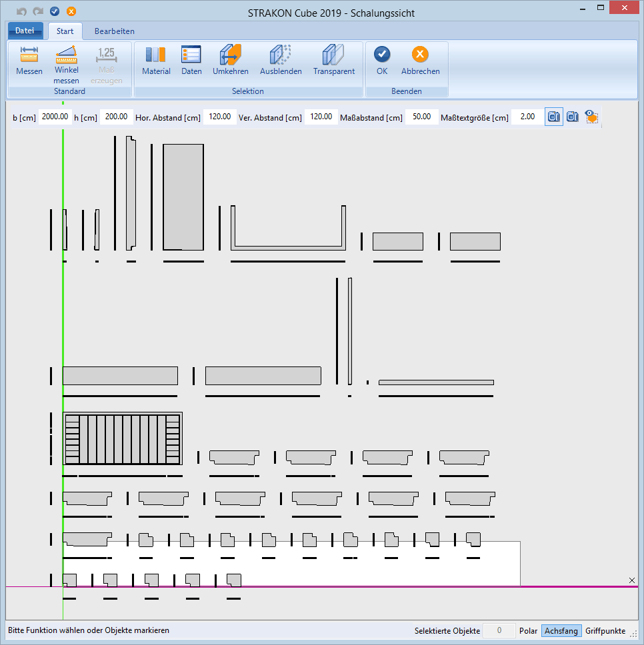Click the quick-access blue checkmark icon
The width and height of the screenshot is (644, 645).
[x=55, y=11]
